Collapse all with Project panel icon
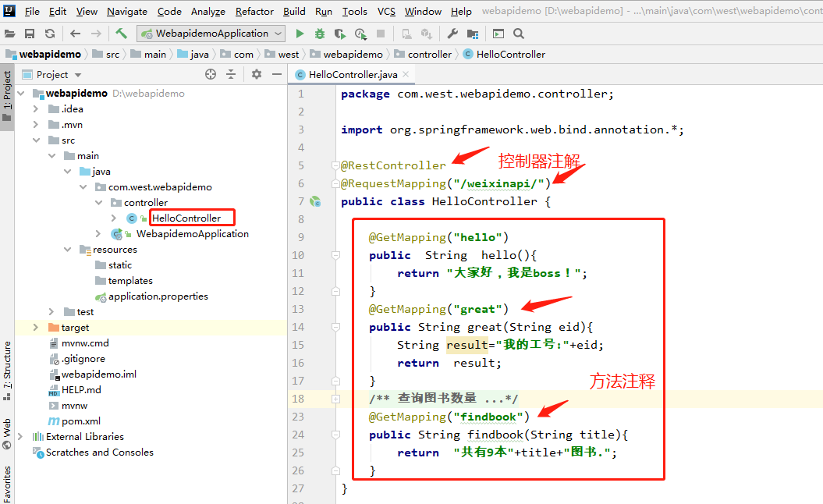The width and height of the screenshot is (823, 504). [x=231, y=75]
